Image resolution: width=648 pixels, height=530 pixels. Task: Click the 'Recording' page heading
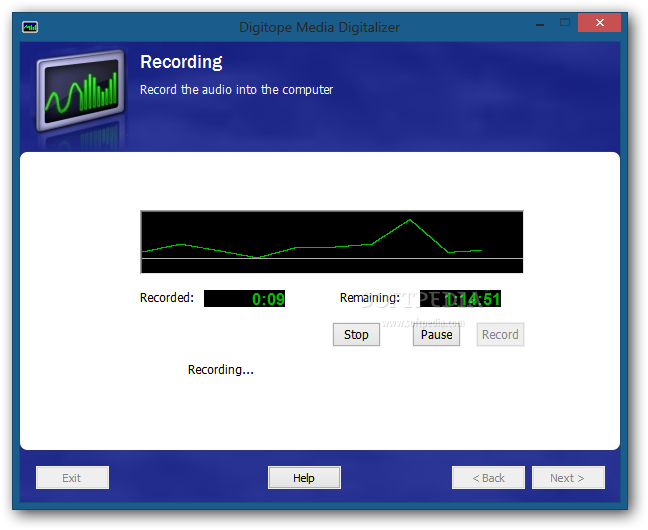click(x=181, y=62)
